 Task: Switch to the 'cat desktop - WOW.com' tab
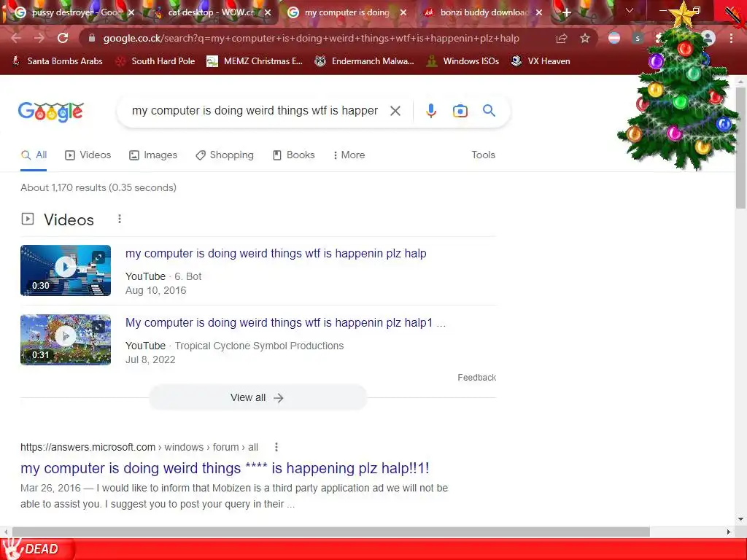pyautogui.click(x=212, y=12)
